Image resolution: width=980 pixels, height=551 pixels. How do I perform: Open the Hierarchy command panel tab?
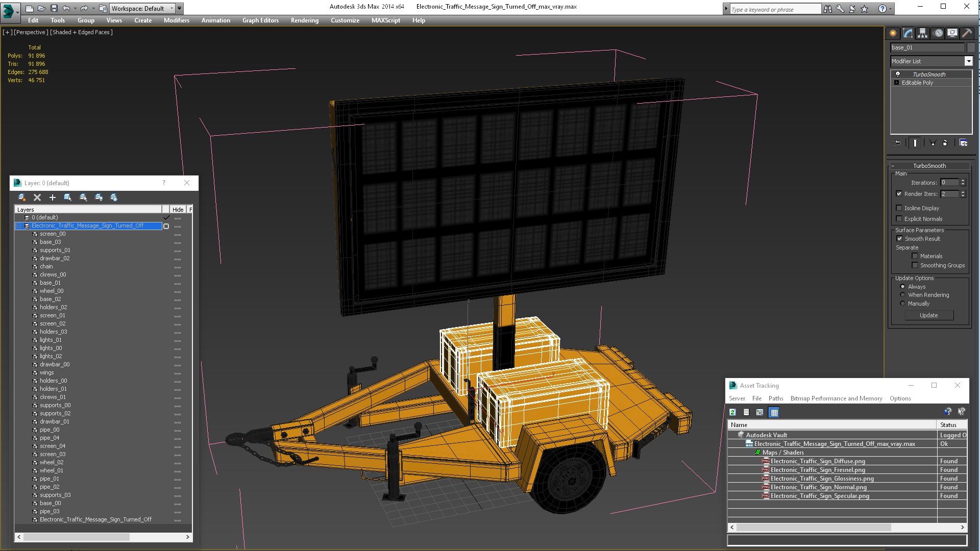click(x=922, y=33)
